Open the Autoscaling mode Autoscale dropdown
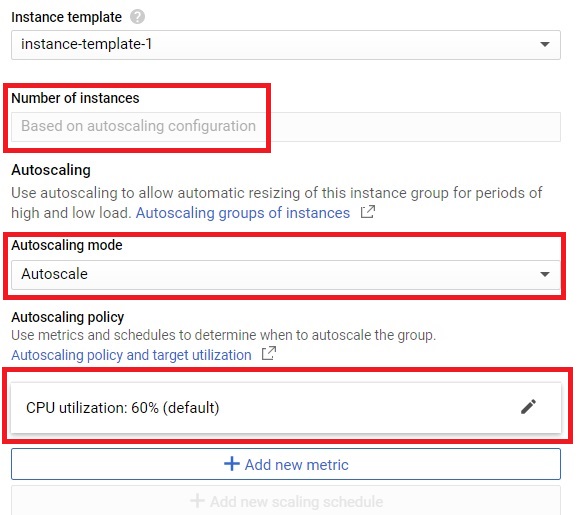Viewport: 580px width, 515px height. pos(286,275)
